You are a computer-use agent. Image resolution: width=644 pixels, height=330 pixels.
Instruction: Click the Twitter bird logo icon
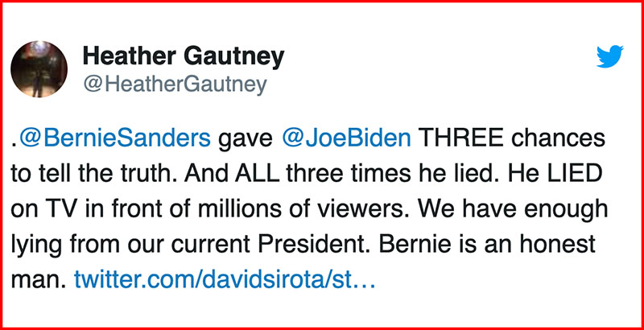pos(610,56)
